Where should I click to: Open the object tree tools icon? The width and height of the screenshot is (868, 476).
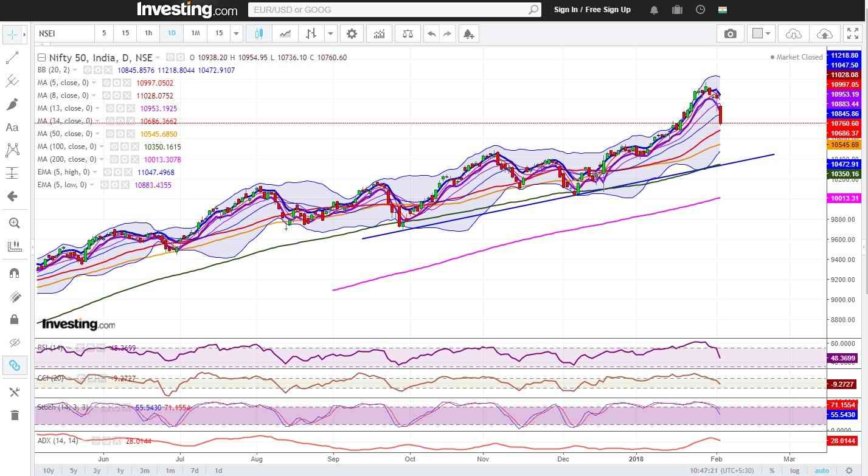13,392
